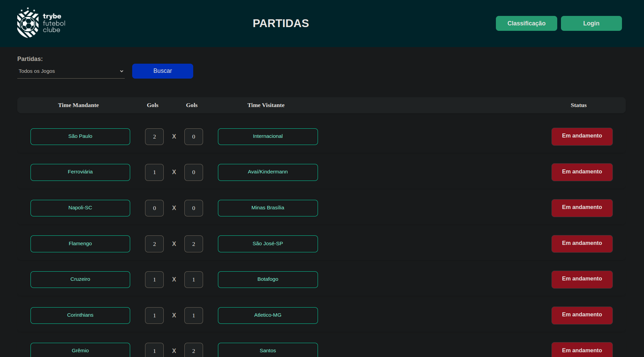Image resolution: width=644 pixels, height=357 pixels.
Task: Select the Botafogo visiting team
Action: click(x=267, y=279)
